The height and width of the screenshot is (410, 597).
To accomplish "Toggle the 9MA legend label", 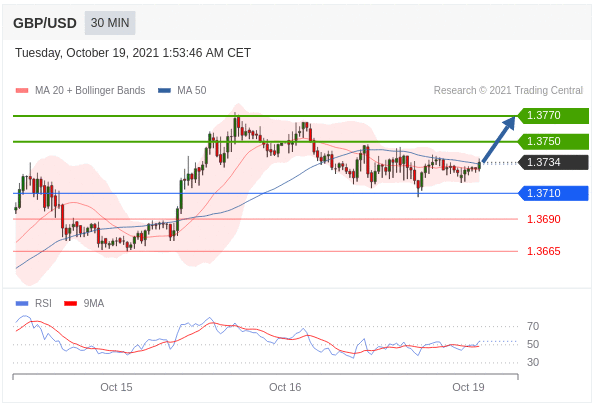I will coord(94,303).
